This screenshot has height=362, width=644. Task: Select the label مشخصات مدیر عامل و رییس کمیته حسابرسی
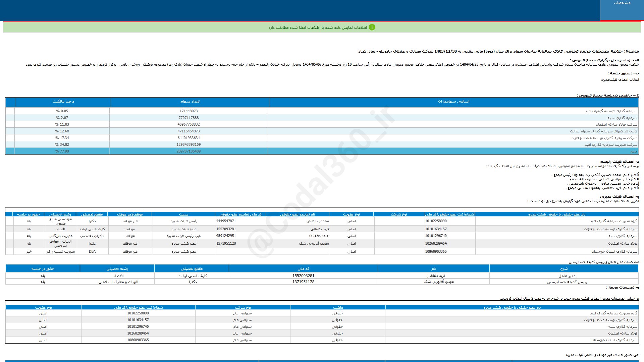point(604,262)
